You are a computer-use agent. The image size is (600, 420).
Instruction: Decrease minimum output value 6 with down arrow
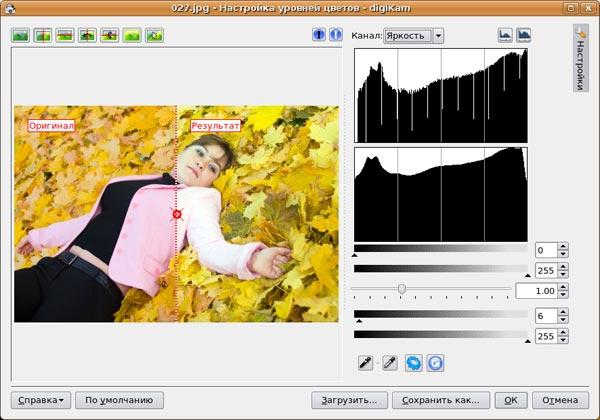(x=563, y=320)
